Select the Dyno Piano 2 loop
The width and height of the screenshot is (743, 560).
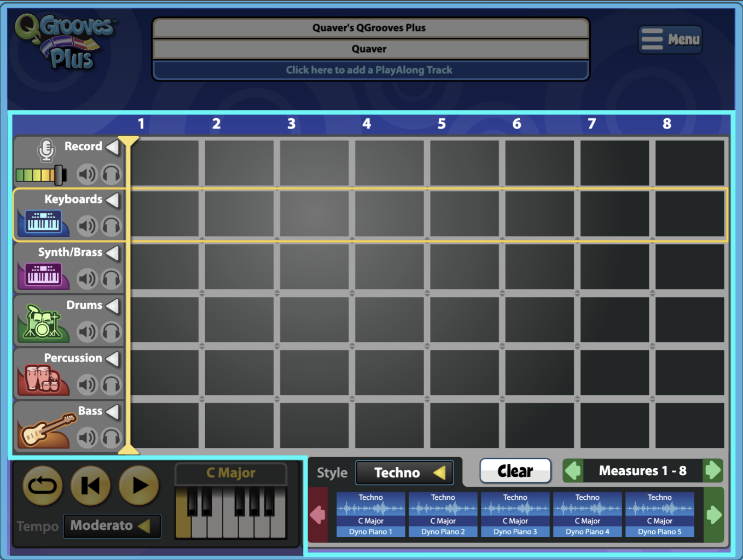(443, 515)
